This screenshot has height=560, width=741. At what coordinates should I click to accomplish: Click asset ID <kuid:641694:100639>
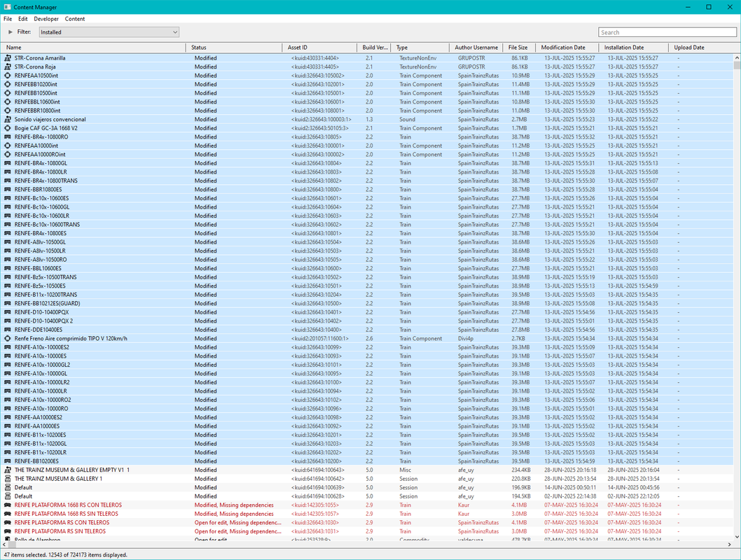[x=317, y=487]
